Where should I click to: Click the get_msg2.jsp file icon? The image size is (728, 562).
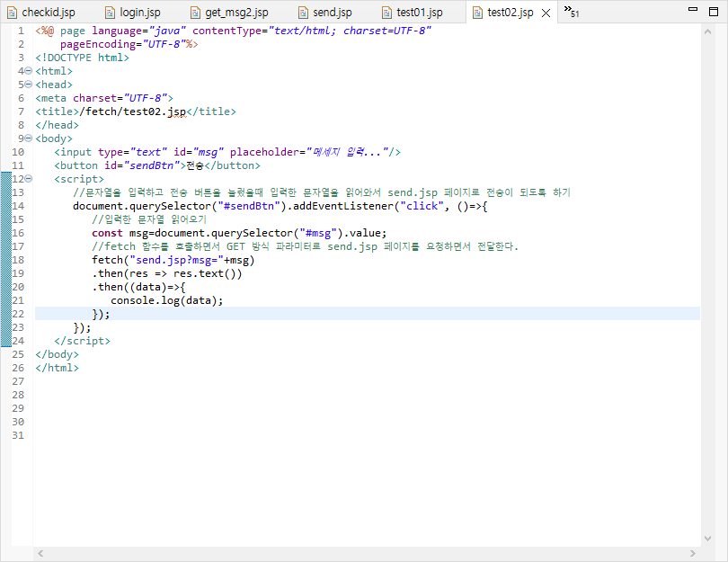pos(195,13)
